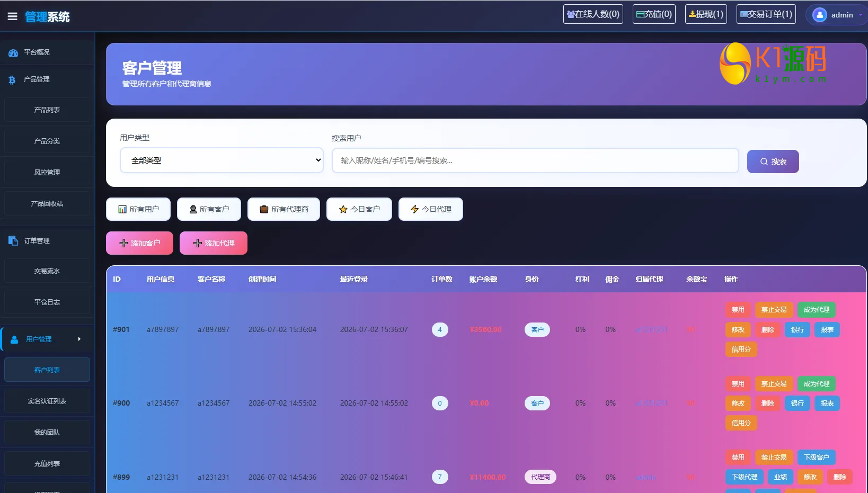Image resolution: width=868 pixels, height=493 pixels.
Task: Click 成为代理 for user #901
Action: pos(816,310)
